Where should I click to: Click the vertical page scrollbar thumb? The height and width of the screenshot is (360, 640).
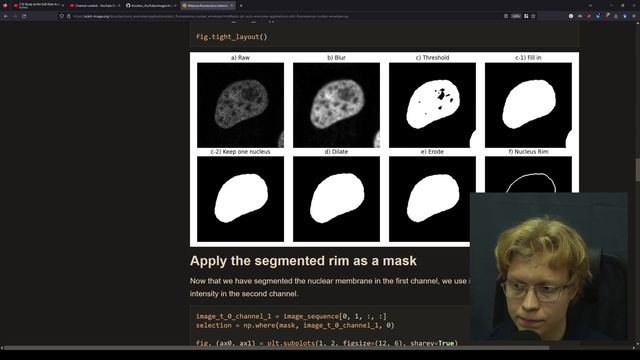pos(638,170)
